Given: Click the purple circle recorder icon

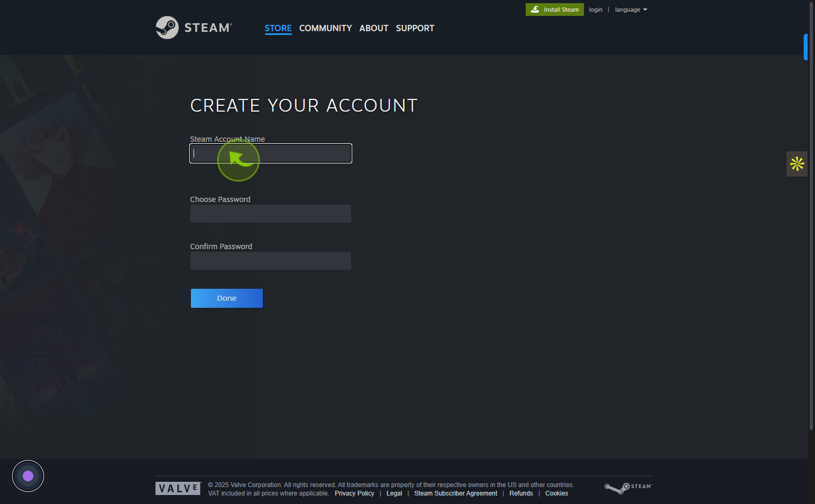Looking at the screenshot, I should (x=28, y=476).
